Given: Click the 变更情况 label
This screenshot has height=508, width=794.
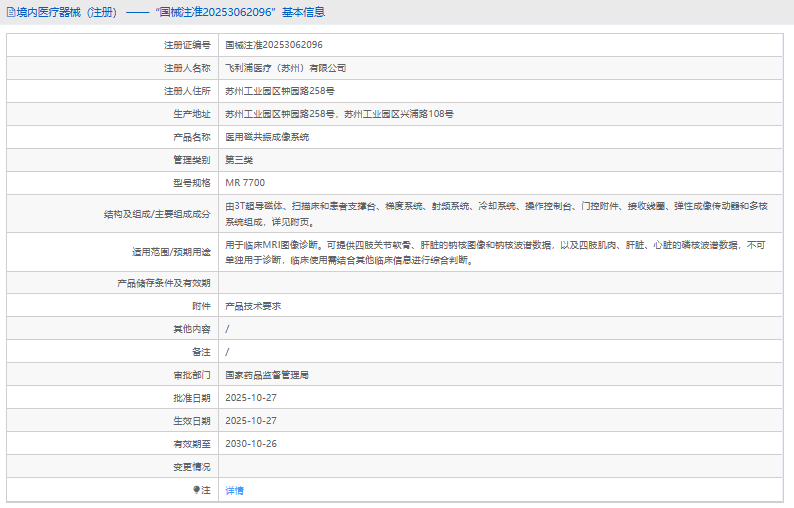Looking at the screenshot, I should (192, 467).
